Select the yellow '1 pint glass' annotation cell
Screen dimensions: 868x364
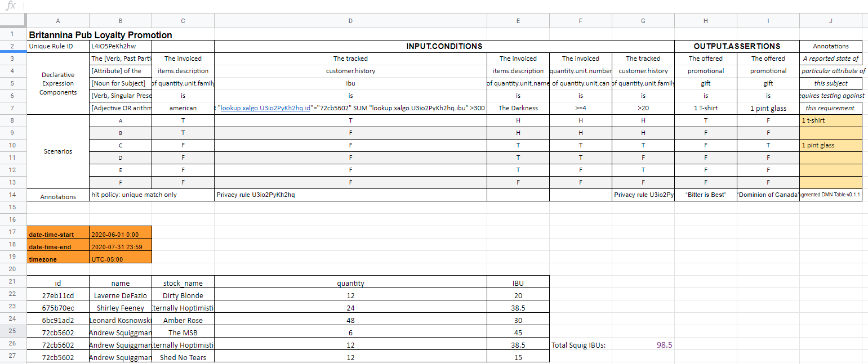pyautogui.click(x=830, y=145)
